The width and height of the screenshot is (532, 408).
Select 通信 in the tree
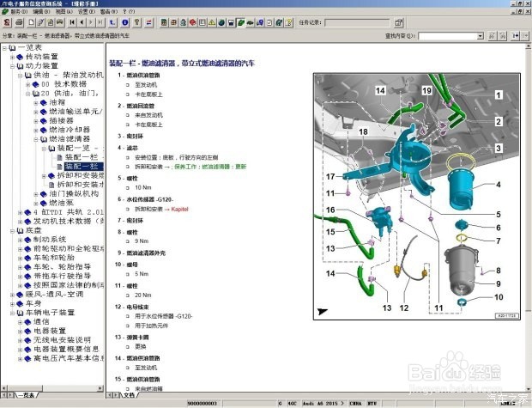(42, 322)
